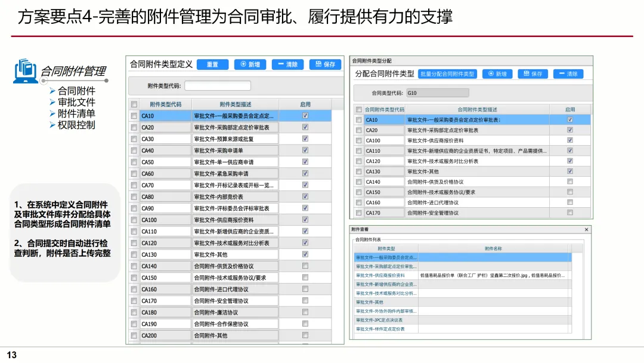Select the 审批文件 bullet item
This screenshot has width=644, height=363.
pos(76,102)
